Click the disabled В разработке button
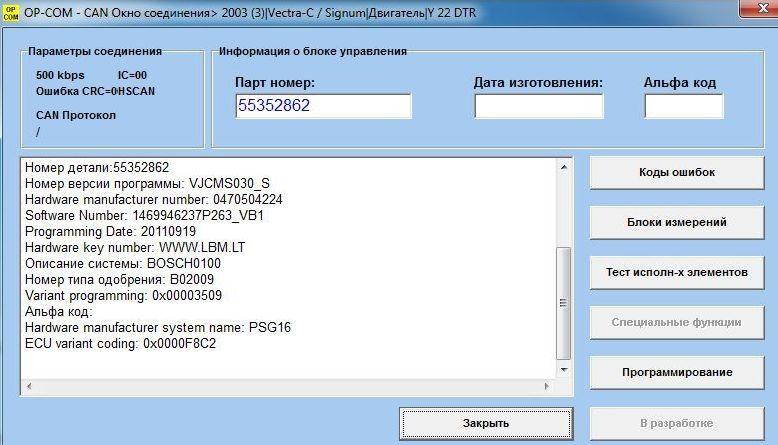The width and height of the screenshot is (778, 445). 677,424
